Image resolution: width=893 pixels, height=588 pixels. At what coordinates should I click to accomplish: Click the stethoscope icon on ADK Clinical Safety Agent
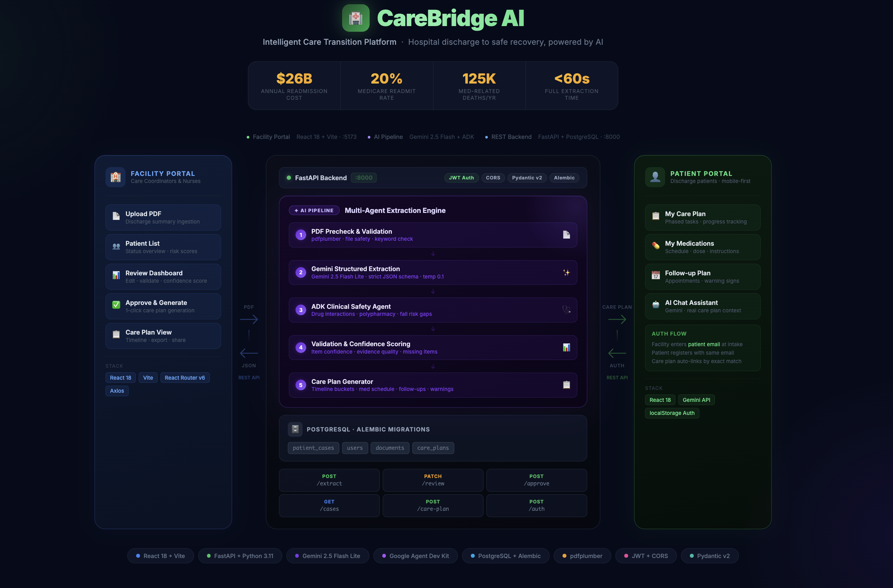coord(566,310)
